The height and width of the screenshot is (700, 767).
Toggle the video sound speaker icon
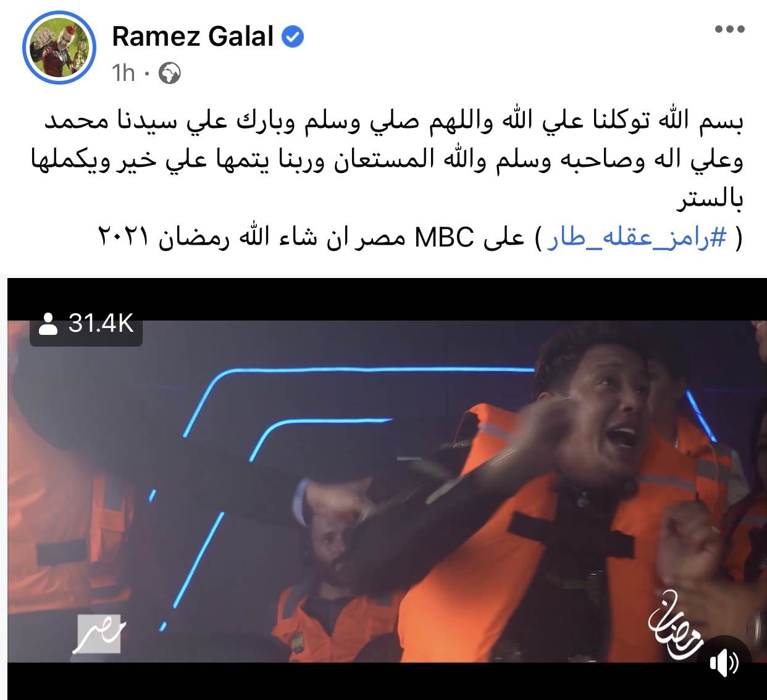click(724, 664)
